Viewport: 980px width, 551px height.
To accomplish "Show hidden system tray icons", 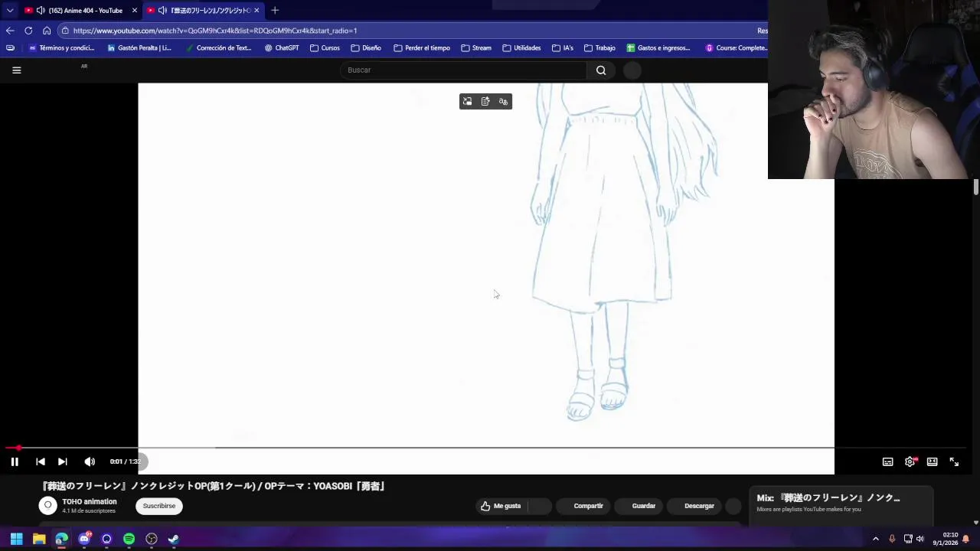I will [876, 539].
